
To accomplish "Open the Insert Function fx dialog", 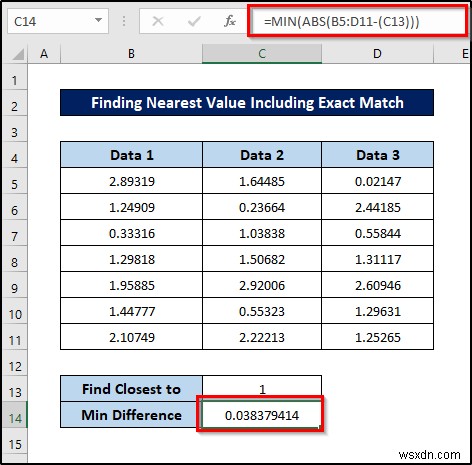I will (230, 21).
